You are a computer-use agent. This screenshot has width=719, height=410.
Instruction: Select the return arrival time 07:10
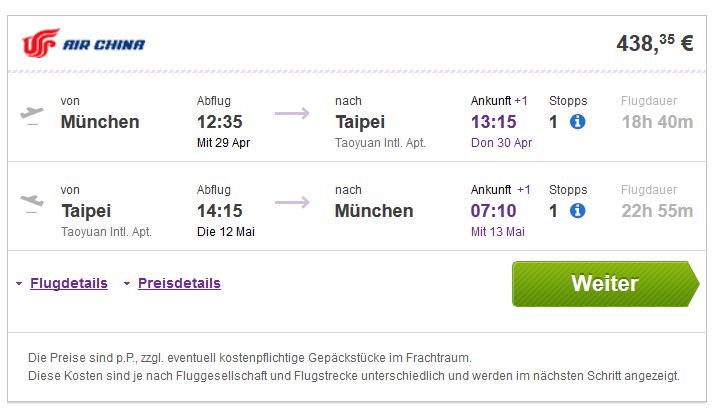pos(493,211)
